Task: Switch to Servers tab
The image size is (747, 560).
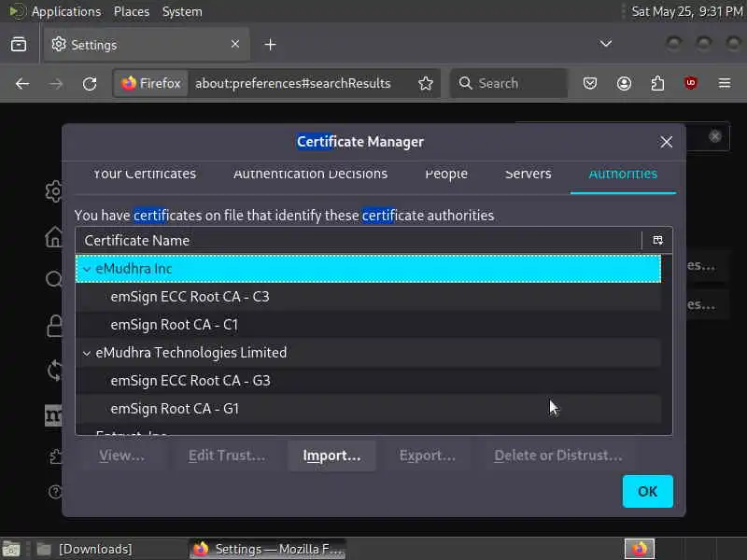Action: [x=528, y=175]
